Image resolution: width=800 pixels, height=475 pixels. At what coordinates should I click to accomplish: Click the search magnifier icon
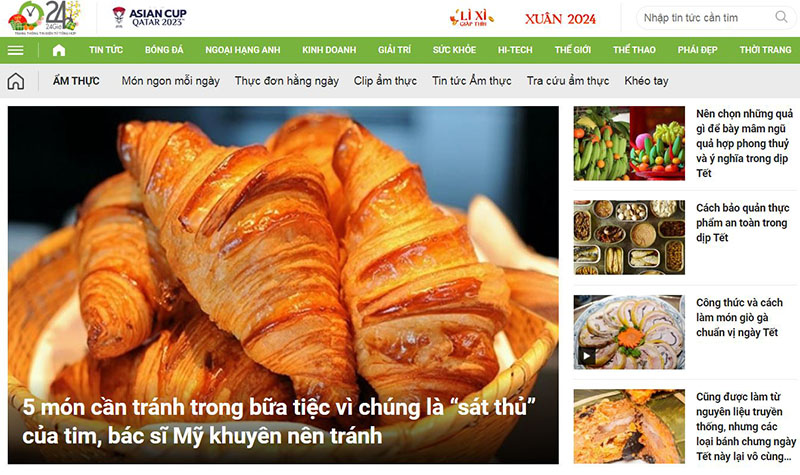coord(781,17)
